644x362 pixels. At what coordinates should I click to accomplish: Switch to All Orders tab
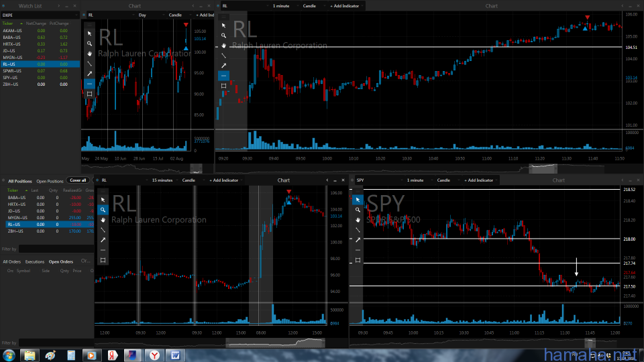(11, 262)
